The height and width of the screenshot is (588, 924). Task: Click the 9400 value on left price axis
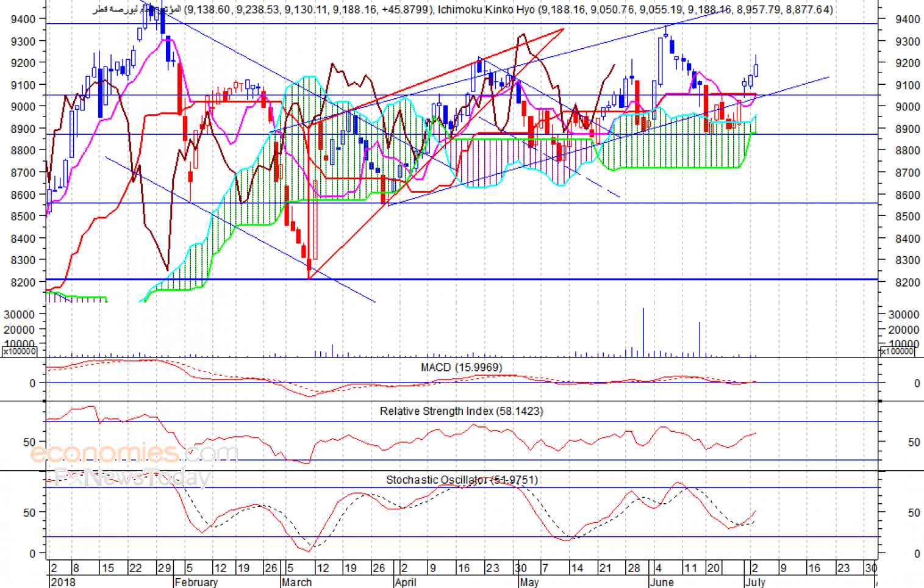coord(23,19)
